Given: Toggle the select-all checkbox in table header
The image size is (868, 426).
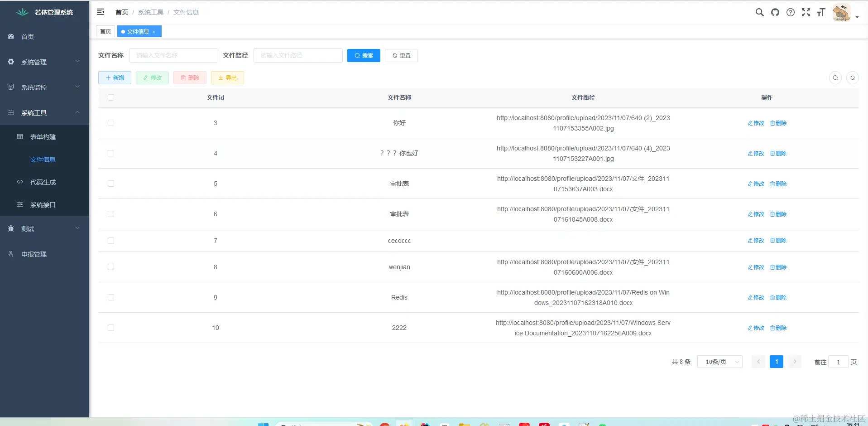Looking at the screenshot, I should point(111,97).
